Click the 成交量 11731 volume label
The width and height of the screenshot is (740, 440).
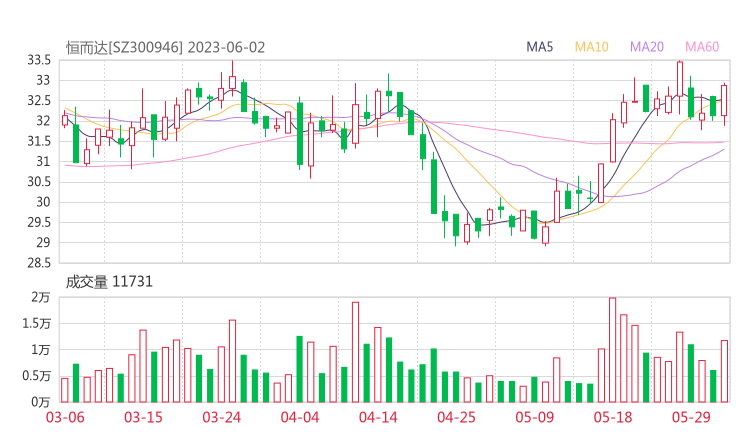point(109,282)
